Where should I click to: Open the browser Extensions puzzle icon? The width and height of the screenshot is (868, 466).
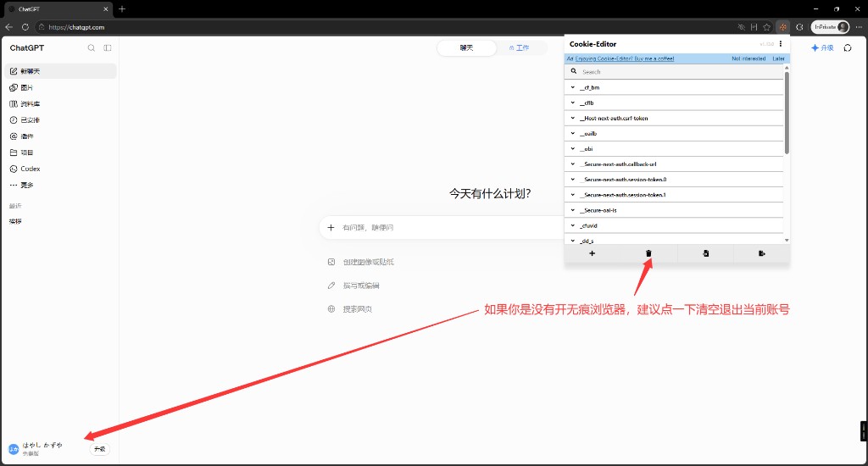click(x=799, y=26)
